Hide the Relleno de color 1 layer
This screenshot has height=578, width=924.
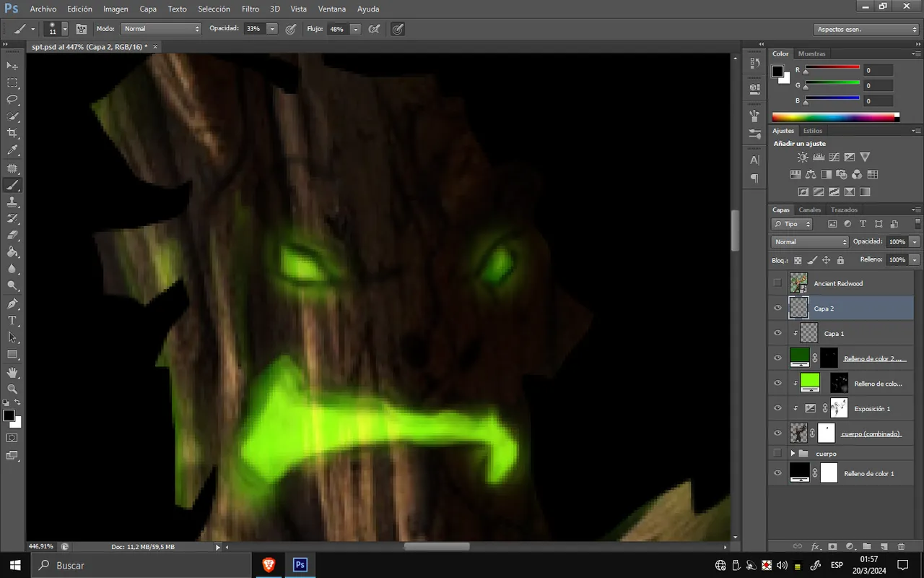click(777, 473)
